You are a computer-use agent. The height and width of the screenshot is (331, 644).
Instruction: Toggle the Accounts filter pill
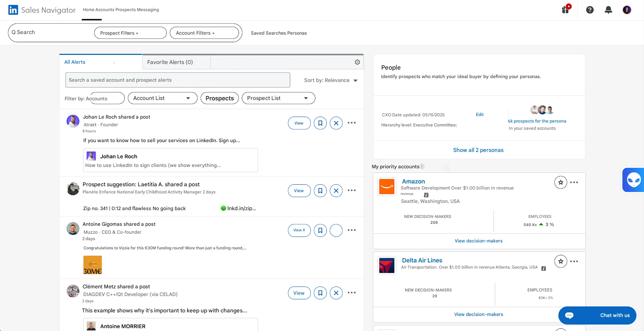point(107,98)
